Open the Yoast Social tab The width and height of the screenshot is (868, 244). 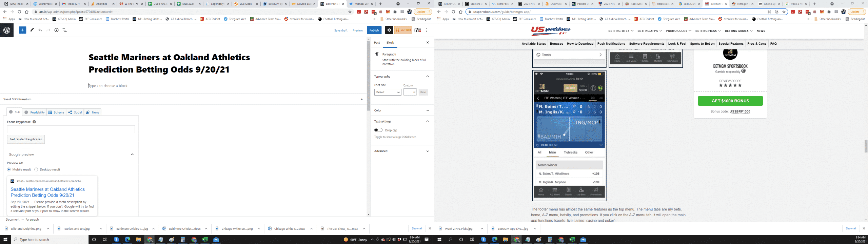coord(75,112)
